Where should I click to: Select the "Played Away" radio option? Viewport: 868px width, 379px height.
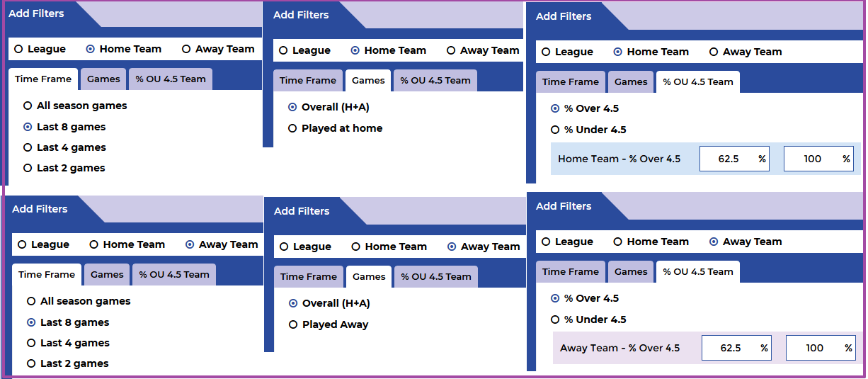point(329,324)
